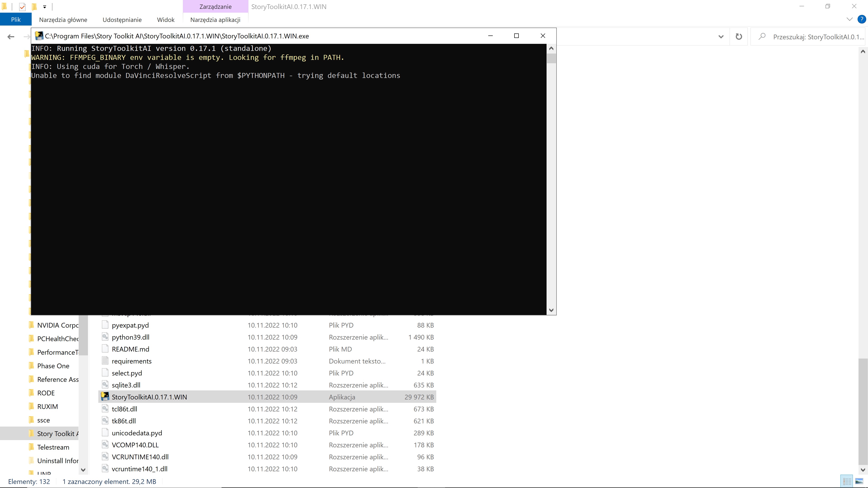Click the blue Help question mark icon
The image size is (868, 488).
[861, 19]
